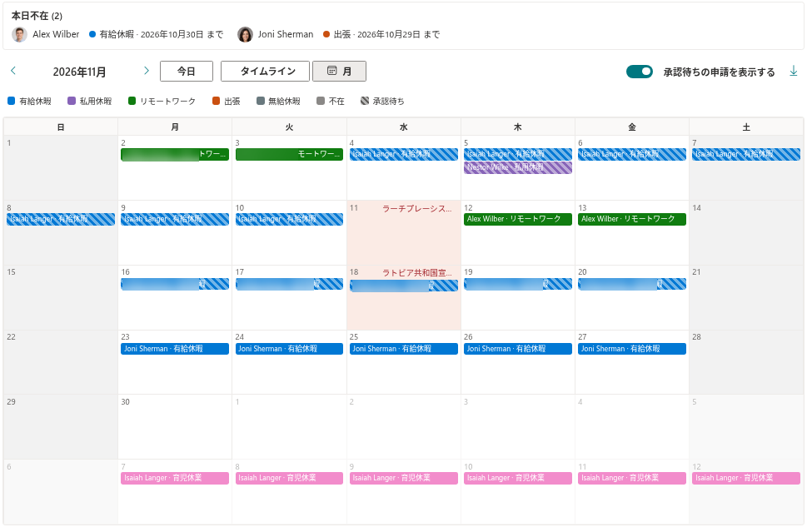Image resolution: width=812 pixels, height=527 pixels.
Task: Click the リモートワーク green legend swatch
Action: 132,101
